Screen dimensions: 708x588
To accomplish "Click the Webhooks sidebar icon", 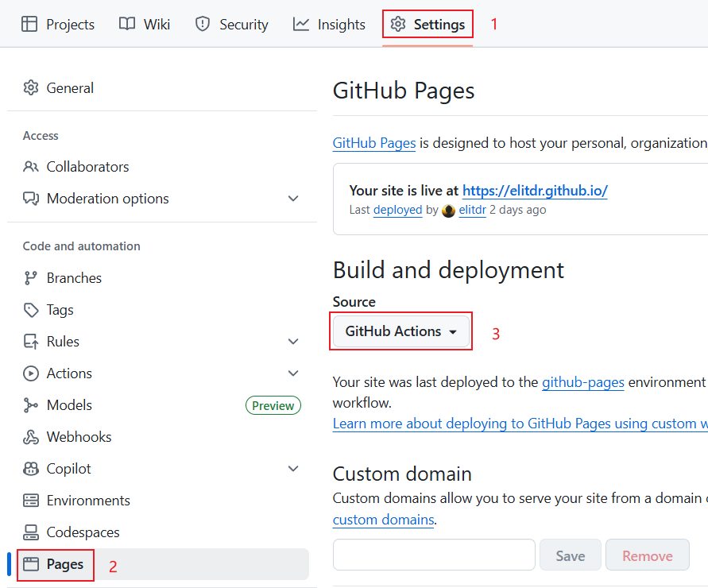I will coord(30,436).
